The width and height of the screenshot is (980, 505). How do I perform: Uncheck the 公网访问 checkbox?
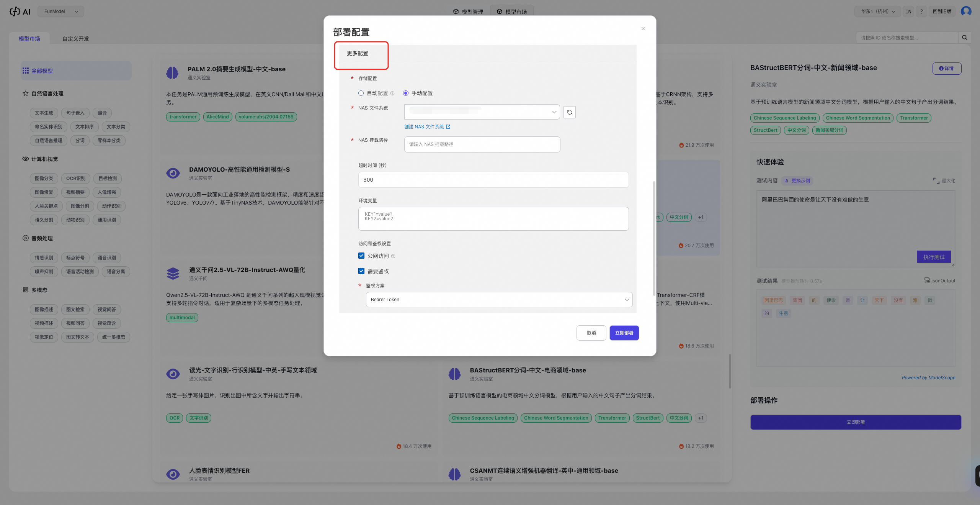pos(361,256)
